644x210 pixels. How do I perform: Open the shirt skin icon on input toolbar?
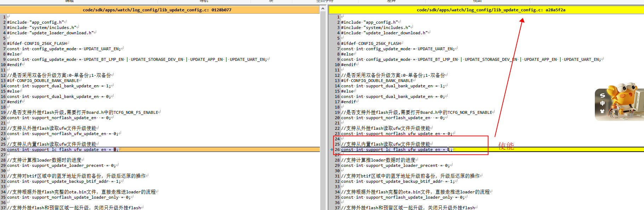[602, 111]
